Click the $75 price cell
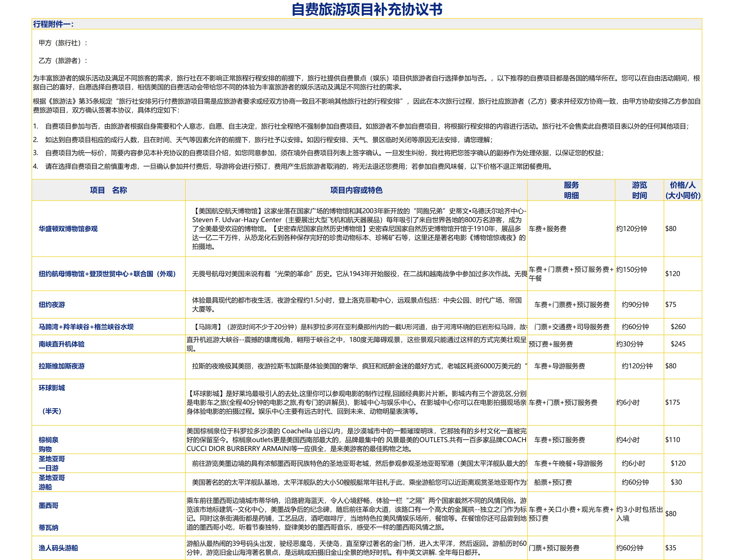 point(683,305)
